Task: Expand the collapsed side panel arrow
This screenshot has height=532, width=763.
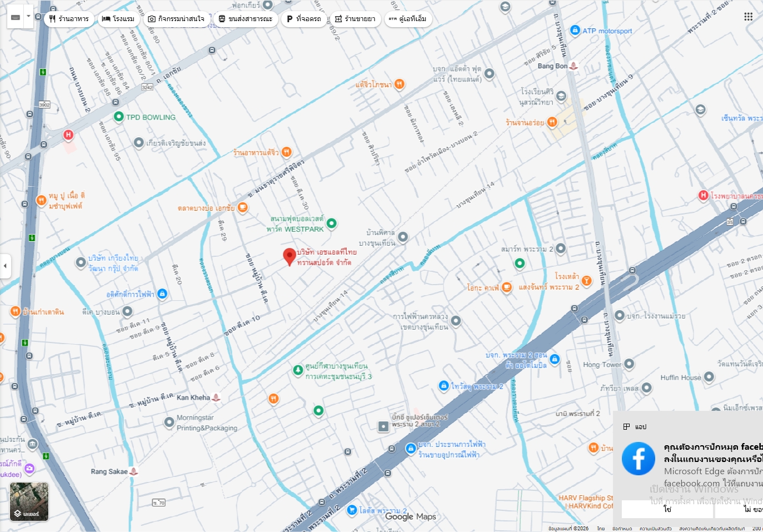Action: (5, 266)
